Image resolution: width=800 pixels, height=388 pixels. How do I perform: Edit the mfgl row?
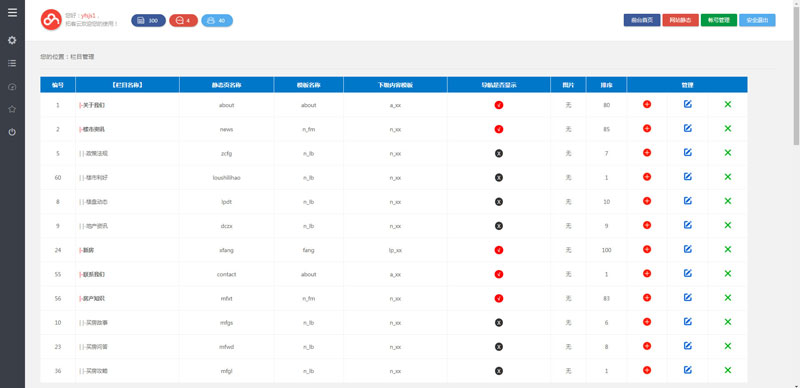[688, 370]
